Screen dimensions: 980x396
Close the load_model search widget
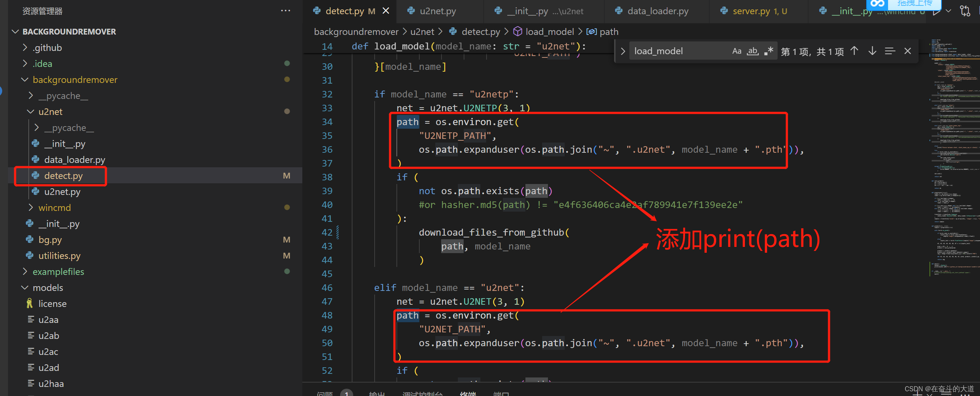click(x=908, y=51)
